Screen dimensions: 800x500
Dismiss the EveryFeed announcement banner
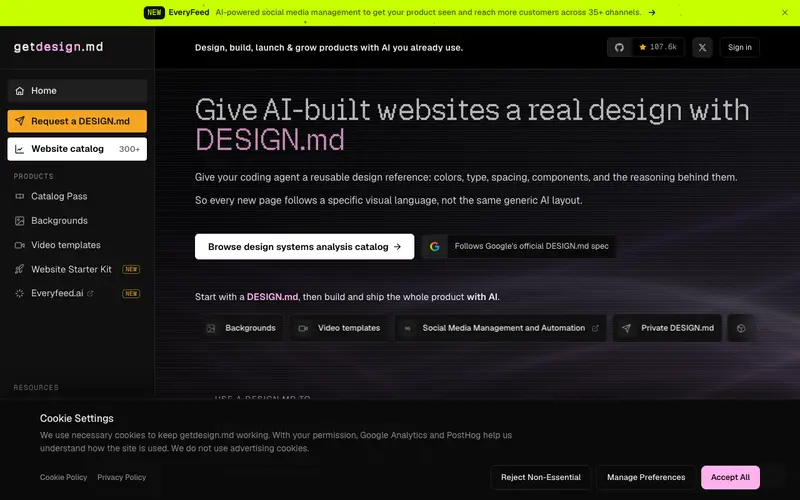(x=785, y=13)
